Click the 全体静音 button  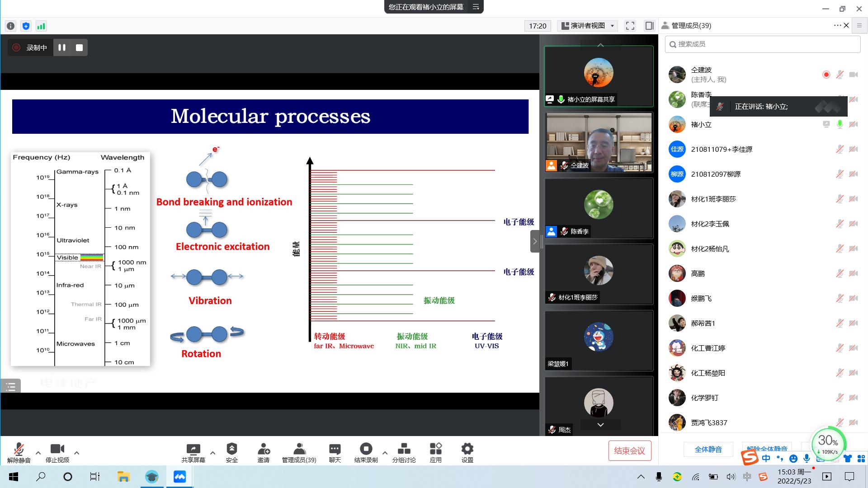pyautogui.click(x=708, y=449)
